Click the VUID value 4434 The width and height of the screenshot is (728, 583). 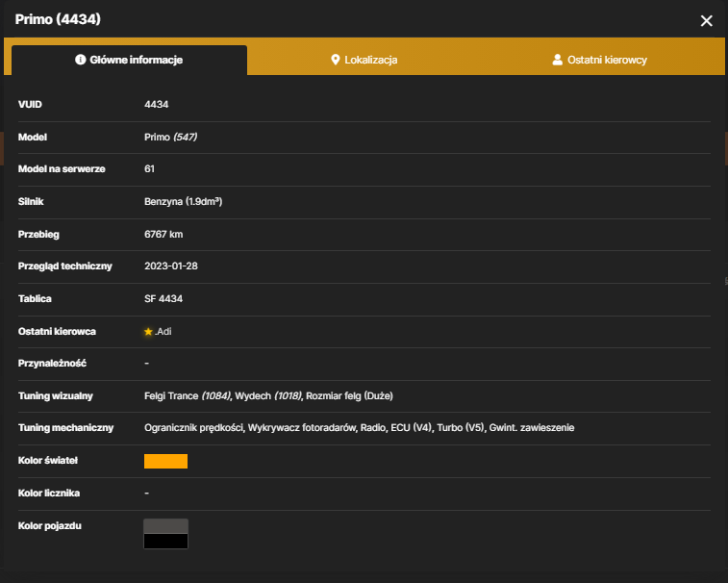click(x=157, y=105)
